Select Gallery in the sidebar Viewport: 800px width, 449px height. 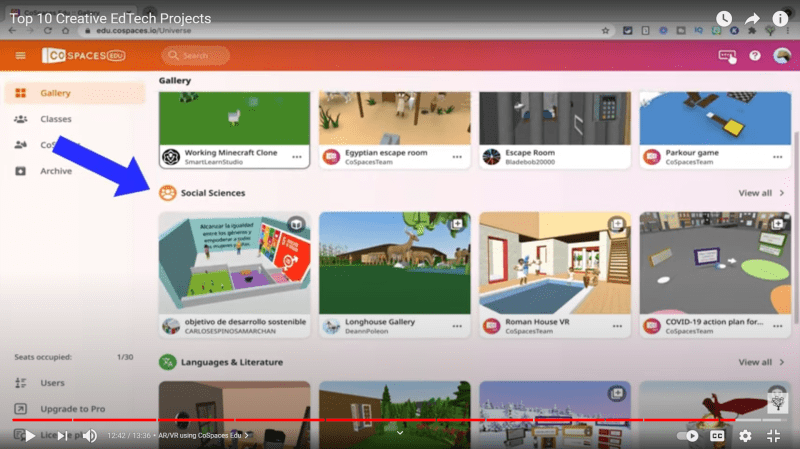coord(55,93)
